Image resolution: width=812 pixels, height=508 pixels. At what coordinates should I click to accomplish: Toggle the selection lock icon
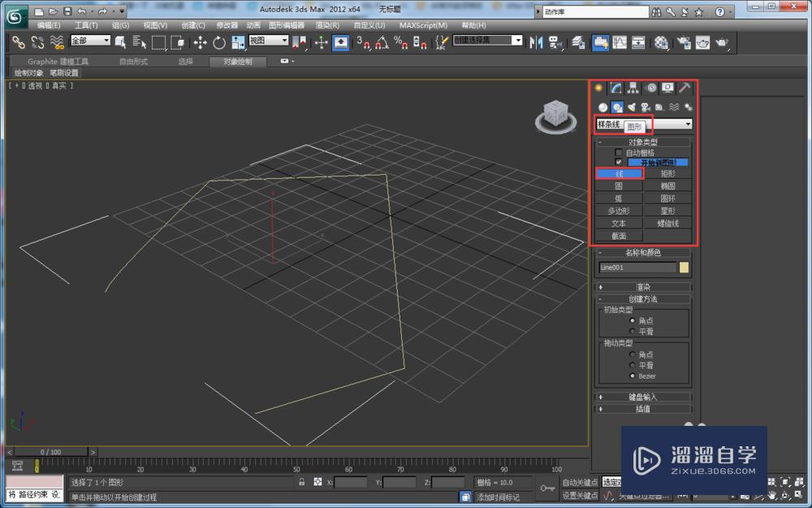[x=302, y=482]
